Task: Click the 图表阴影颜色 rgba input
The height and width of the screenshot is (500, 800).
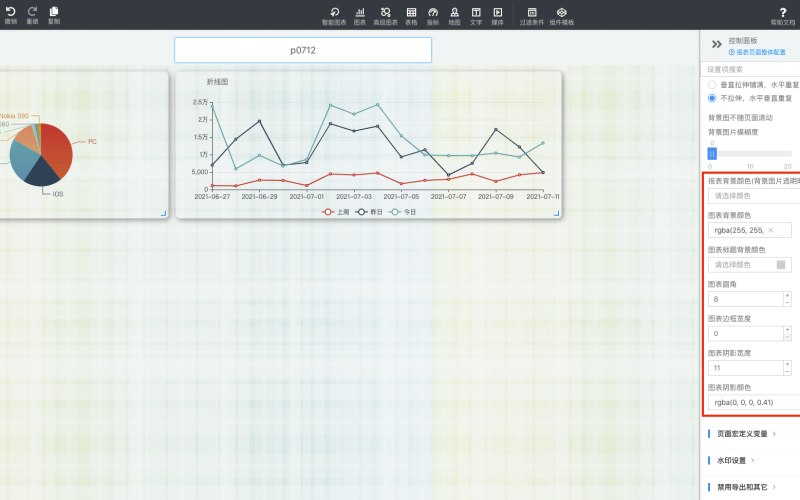Action: pos(754,403)
